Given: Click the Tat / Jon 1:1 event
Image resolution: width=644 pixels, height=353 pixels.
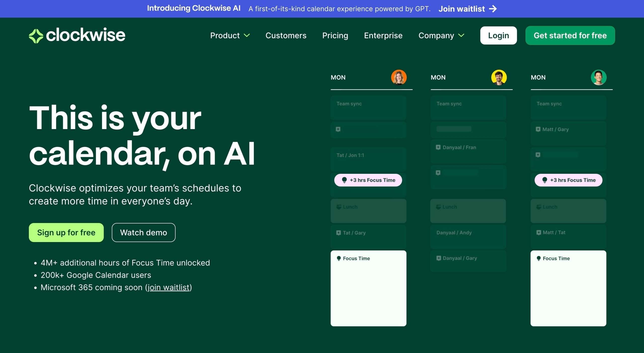Looking at the screenshot, I should pos(368,159).
